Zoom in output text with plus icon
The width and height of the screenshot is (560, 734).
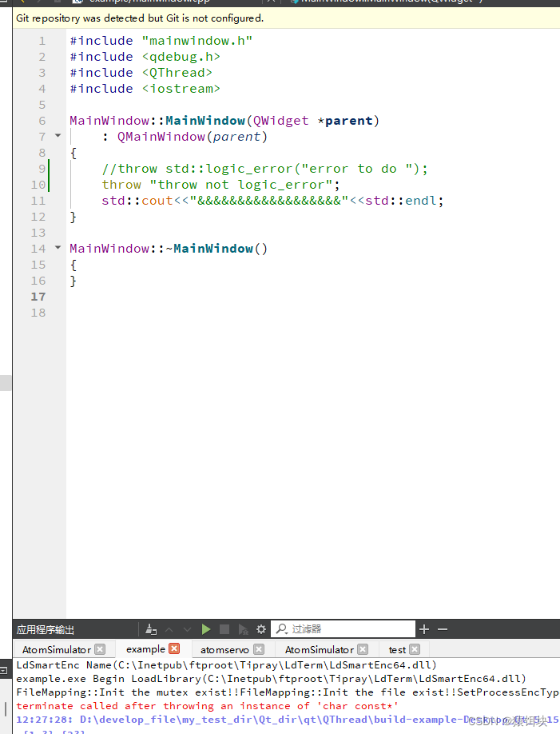(x=424, y=629)
